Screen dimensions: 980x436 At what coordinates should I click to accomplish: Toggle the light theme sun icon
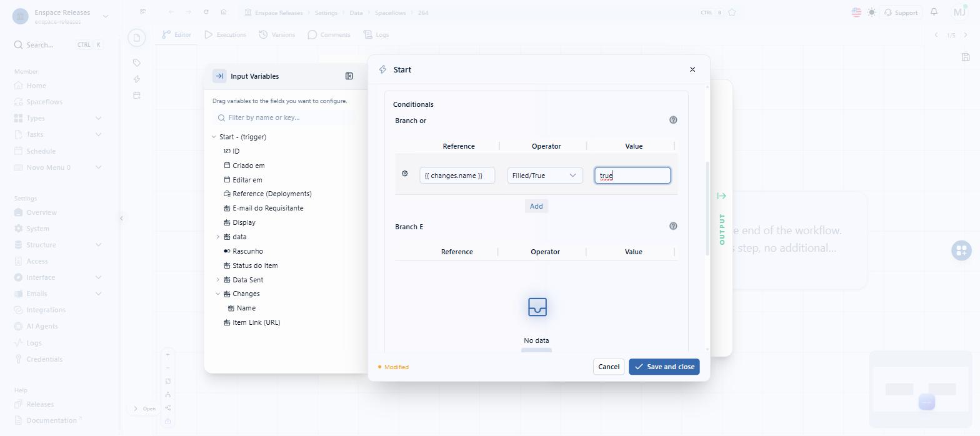872,12
